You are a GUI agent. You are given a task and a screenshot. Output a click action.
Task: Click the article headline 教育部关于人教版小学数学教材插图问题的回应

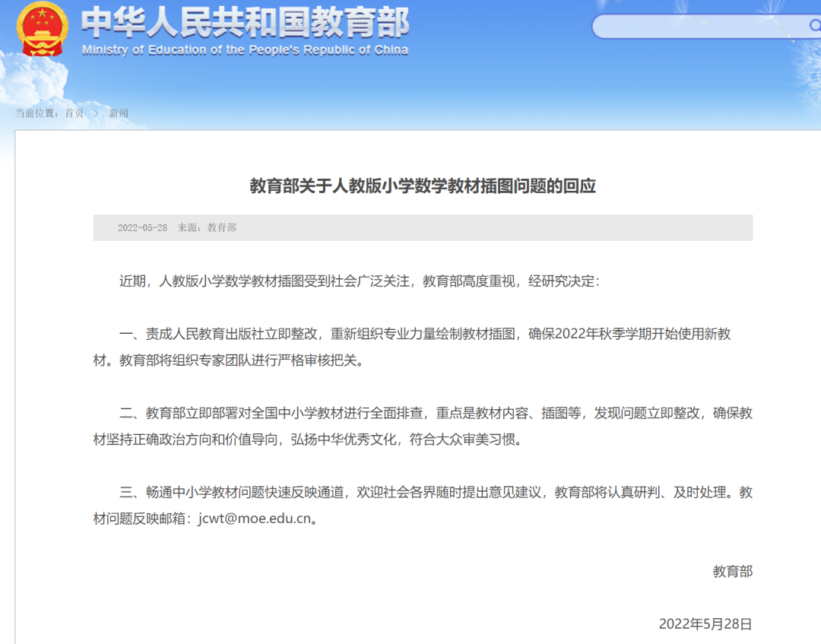423,186
